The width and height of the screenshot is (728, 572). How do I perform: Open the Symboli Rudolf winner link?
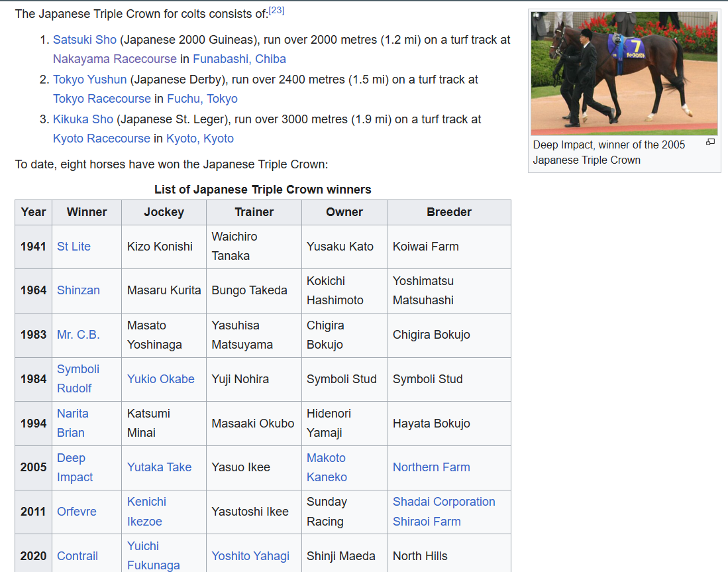tap(78, 378)
